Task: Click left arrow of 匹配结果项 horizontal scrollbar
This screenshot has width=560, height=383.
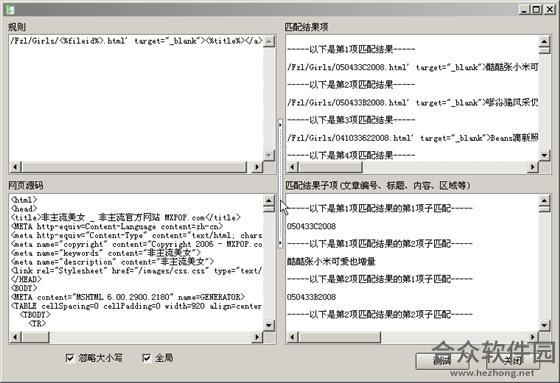Action: [x=292, y=167]
